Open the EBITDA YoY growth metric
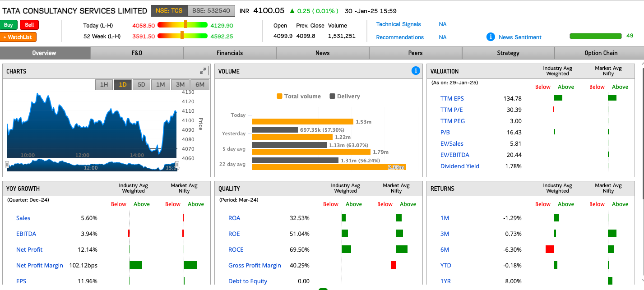The width and height of the screenshot is (644, 290). coord(26,234)
